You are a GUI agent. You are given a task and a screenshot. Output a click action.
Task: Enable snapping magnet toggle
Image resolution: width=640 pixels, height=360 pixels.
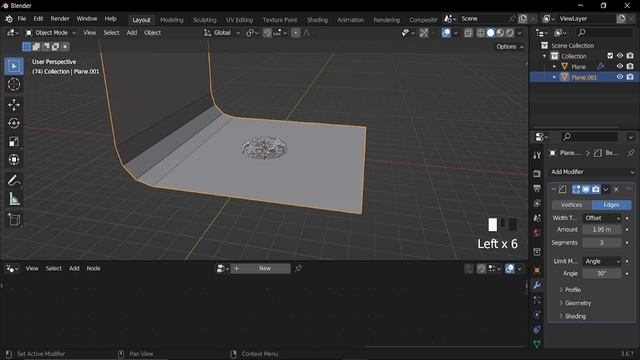click(x=267, y=33)
